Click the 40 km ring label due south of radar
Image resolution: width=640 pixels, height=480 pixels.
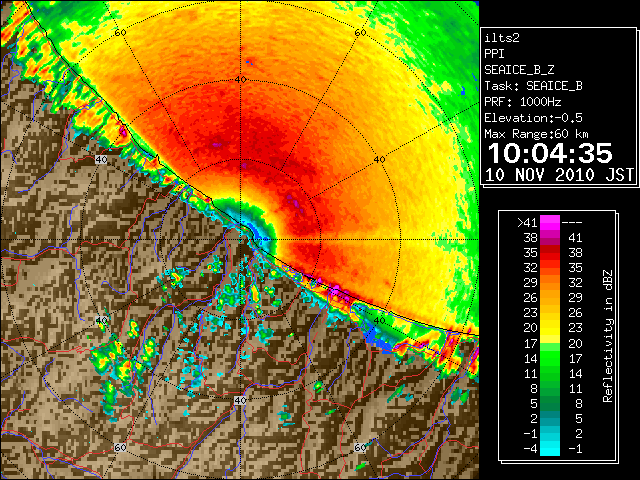point(240,400)
